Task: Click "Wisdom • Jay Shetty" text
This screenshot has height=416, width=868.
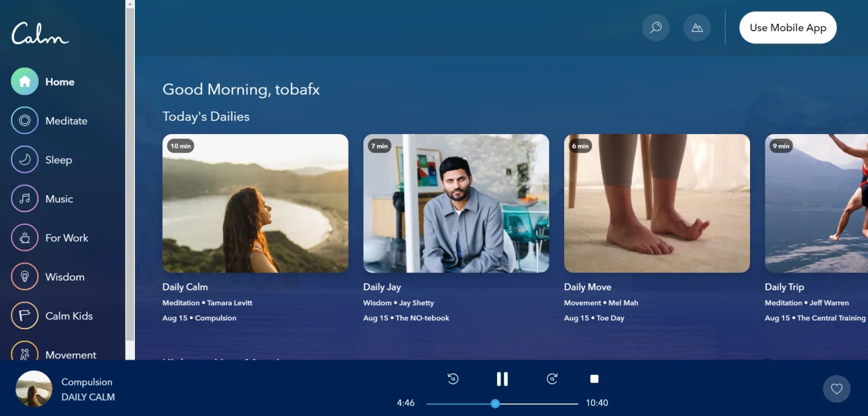Action: point(399,303)
